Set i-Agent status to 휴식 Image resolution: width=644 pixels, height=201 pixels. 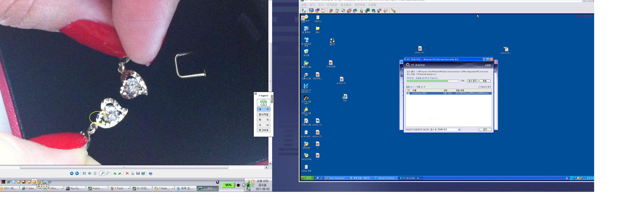263,120
